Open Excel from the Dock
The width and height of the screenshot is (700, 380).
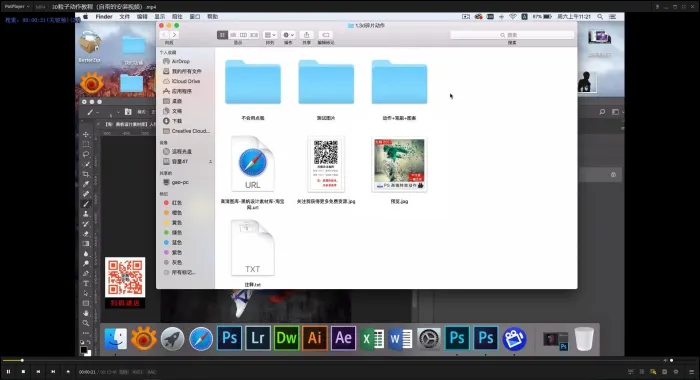[372, 339]
